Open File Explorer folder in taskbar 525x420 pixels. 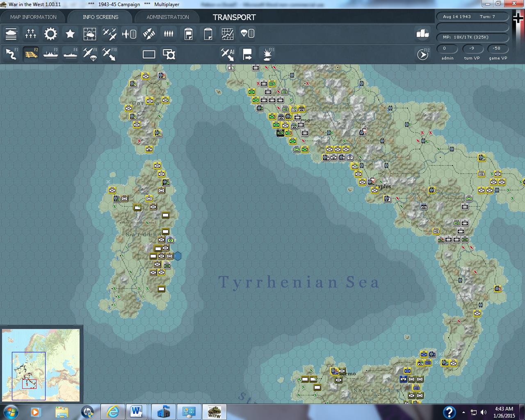(62, 411)
